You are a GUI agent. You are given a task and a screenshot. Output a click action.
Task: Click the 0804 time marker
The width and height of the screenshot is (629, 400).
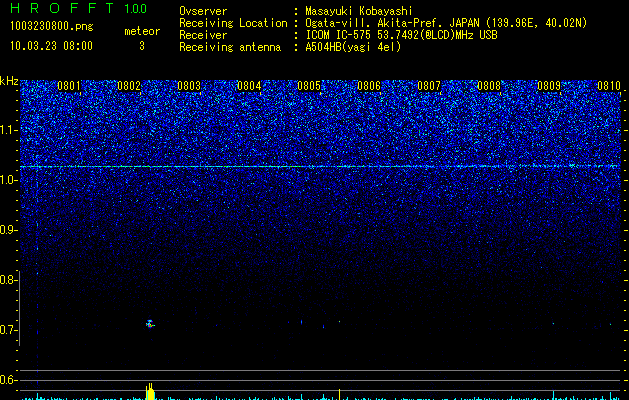(249, 86)
